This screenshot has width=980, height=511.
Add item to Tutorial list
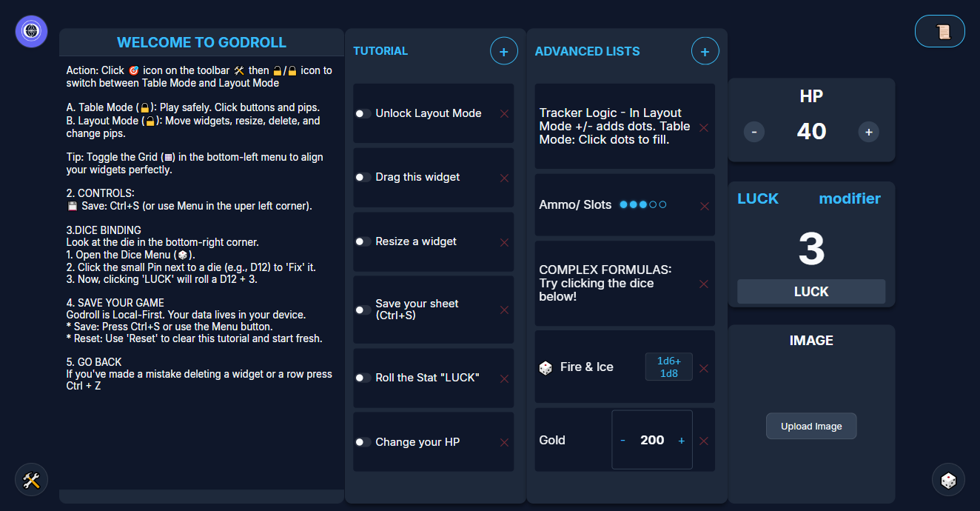503,52
